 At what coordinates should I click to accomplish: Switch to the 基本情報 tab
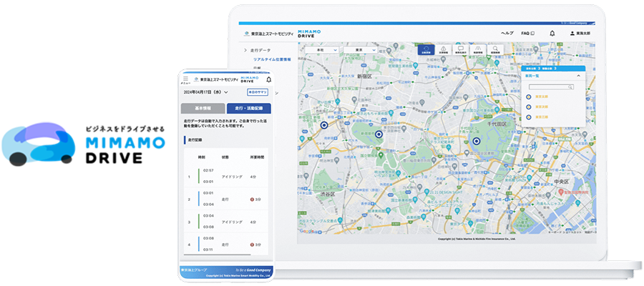204,108
